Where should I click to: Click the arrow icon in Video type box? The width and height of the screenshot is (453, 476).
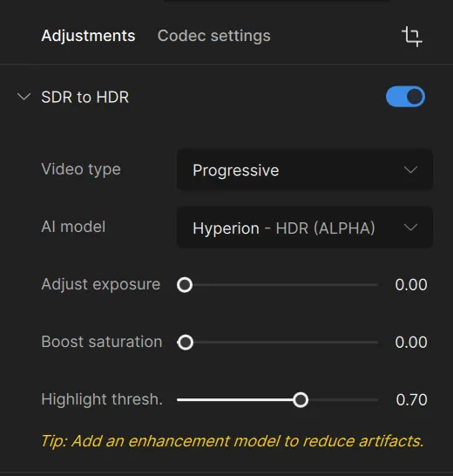pos(410,169)
